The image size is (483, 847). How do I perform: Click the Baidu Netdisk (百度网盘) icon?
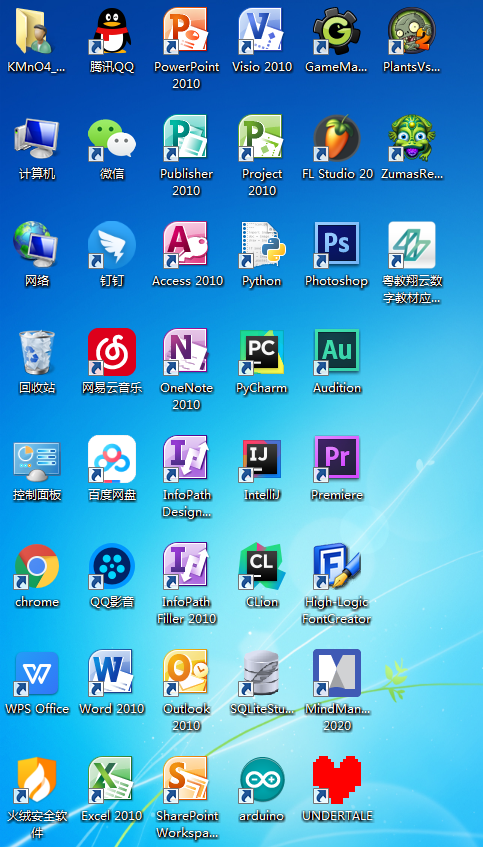[112, 459]
